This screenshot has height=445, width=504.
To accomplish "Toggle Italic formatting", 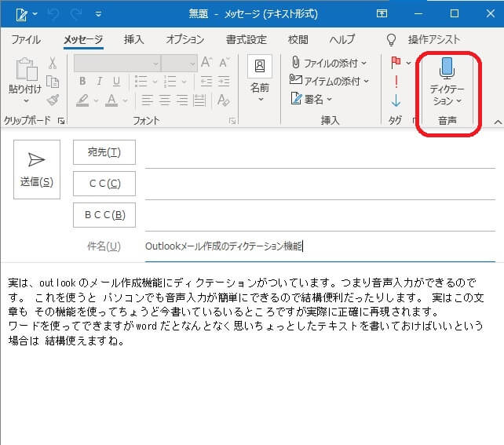I will tap(100, 82).
